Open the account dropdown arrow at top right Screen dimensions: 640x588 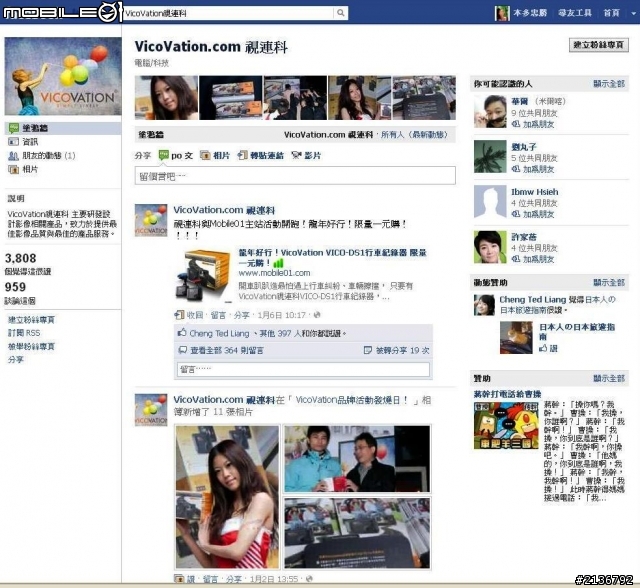633,13
